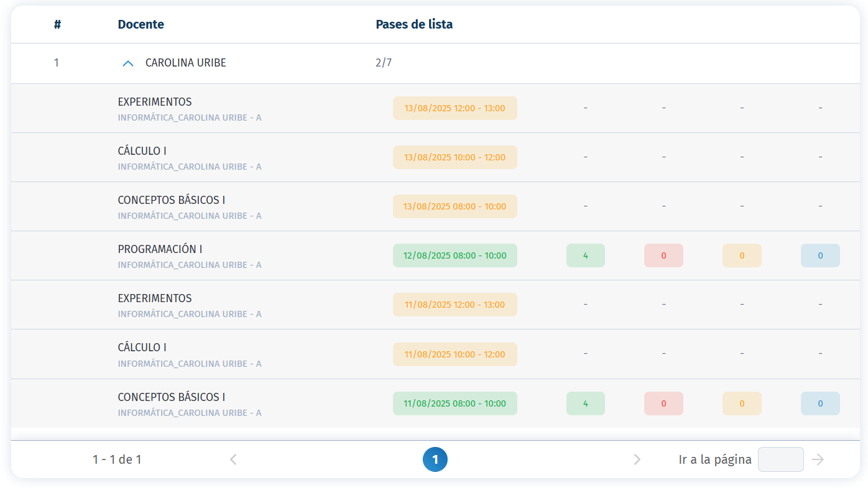Submit page jump arrow icon
Viewport: 868px width, 488px height.
point(818,459)
